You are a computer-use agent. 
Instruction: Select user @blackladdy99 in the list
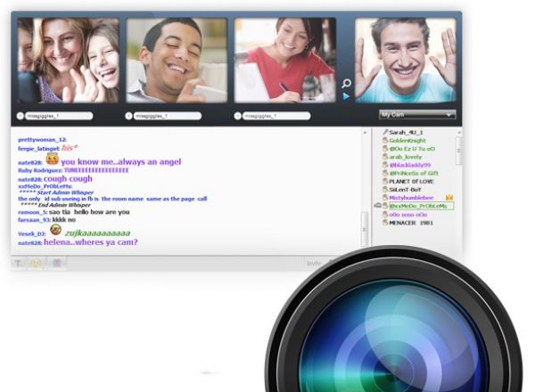(410, 165)
